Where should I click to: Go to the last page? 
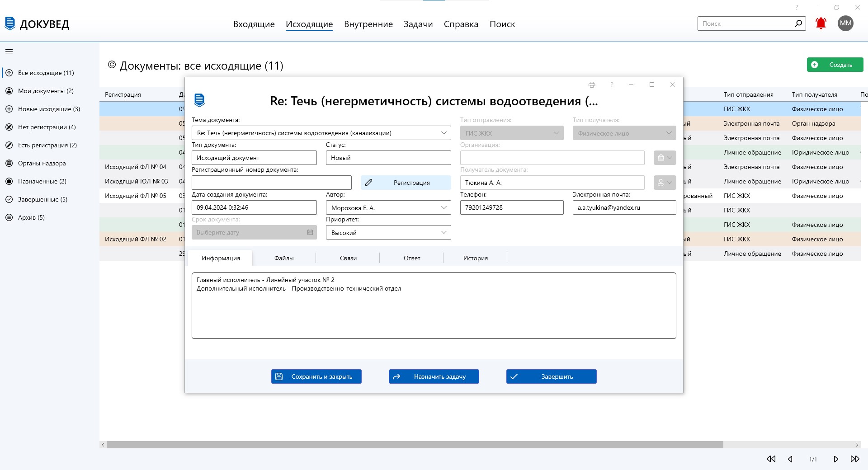pyautogui.click(x=855, y=459)
